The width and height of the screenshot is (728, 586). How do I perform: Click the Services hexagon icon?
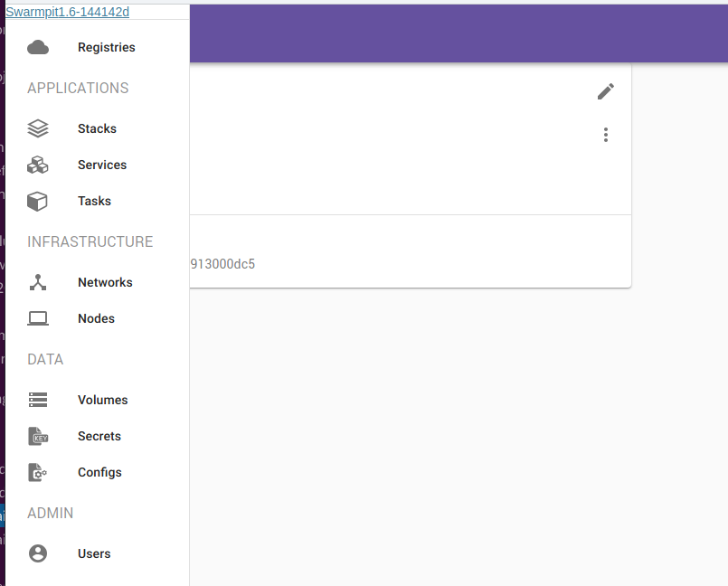37,165
